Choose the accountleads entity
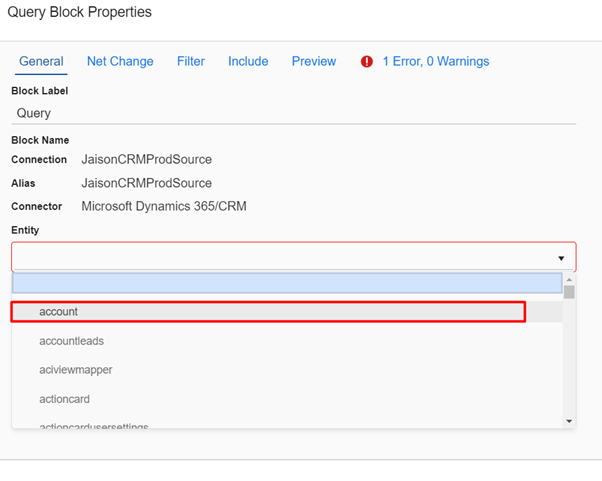The width and height of the screenshot is (602, 481). coord(287,341)
